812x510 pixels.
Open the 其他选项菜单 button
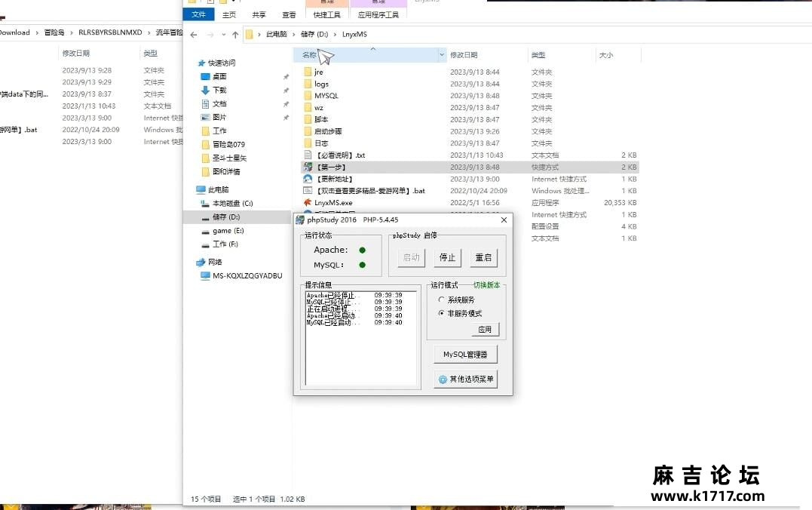click(465, 379)
